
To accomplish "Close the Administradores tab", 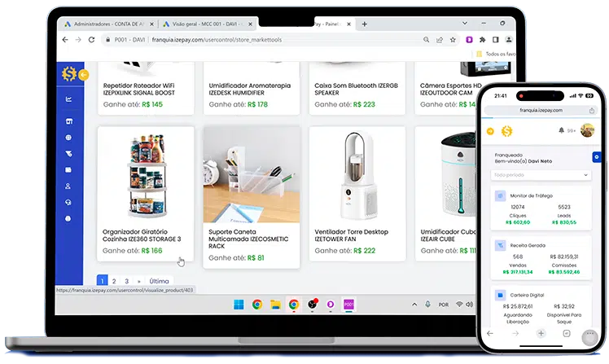I will (151, 24).
